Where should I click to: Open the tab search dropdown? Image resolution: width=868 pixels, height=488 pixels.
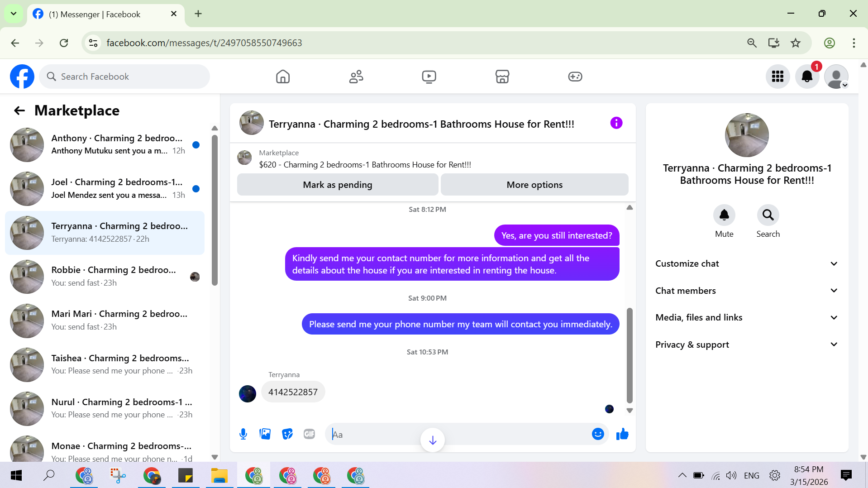tap(14, 14)
